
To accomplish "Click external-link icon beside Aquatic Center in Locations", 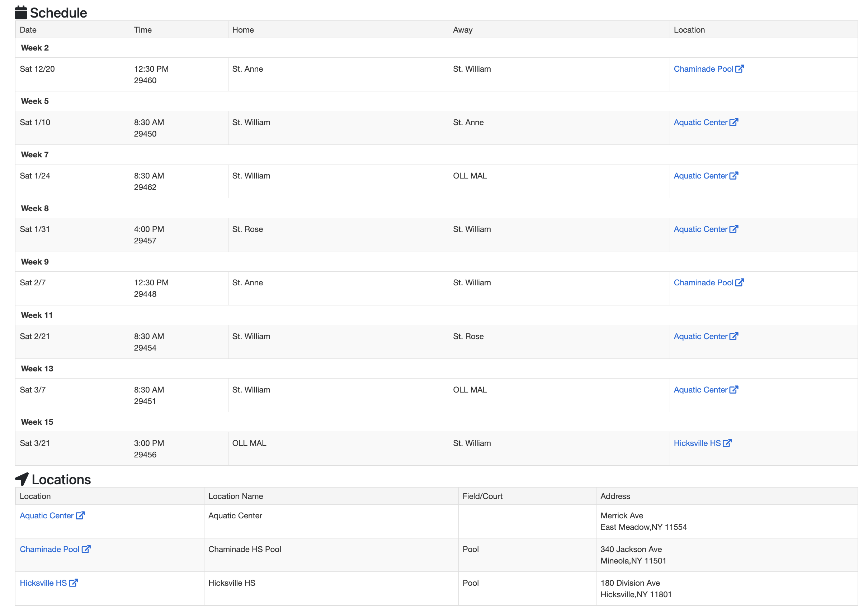I will (x=80, y=515).
